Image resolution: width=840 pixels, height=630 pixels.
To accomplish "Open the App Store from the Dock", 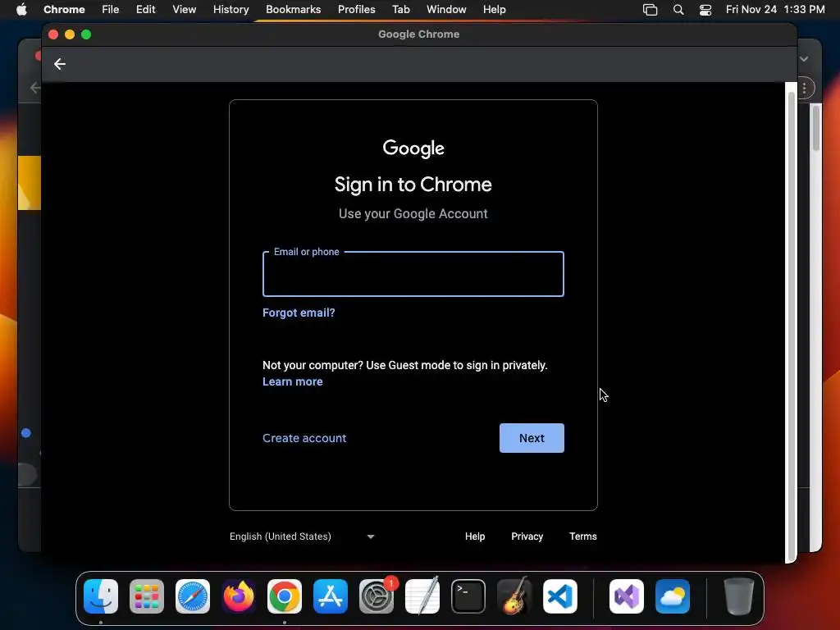I will point(331,596).
